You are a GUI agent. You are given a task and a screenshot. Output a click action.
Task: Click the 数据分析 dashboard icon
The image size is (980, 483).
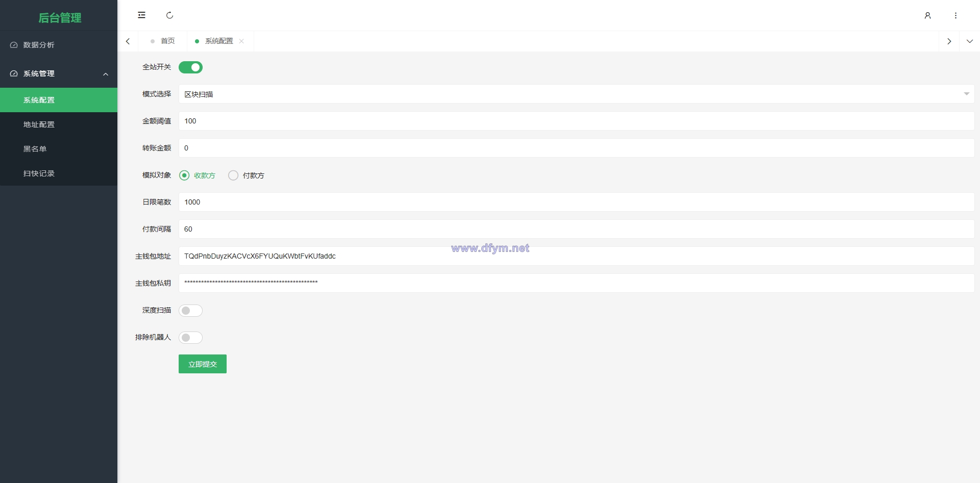[14, 45]
